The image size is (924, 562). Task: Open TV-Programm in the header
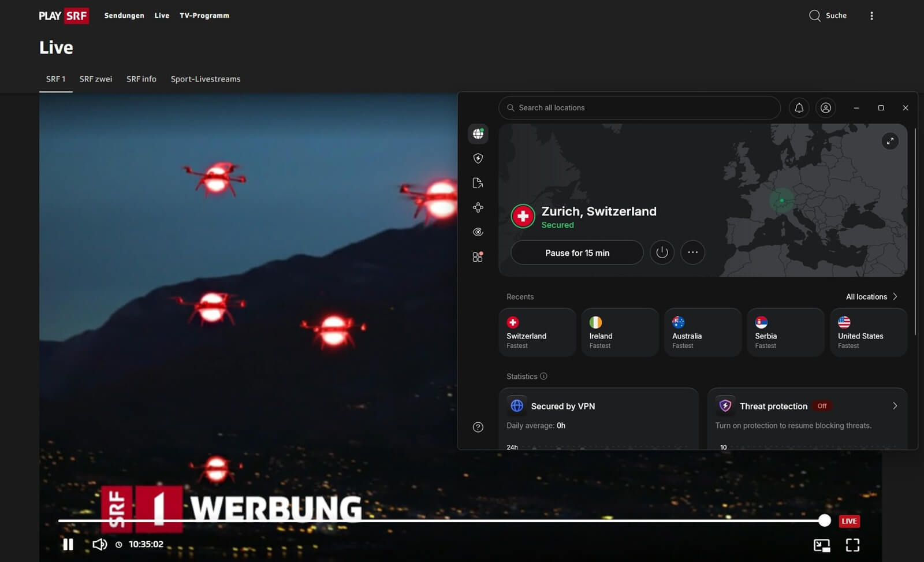[x=204, y=16]
